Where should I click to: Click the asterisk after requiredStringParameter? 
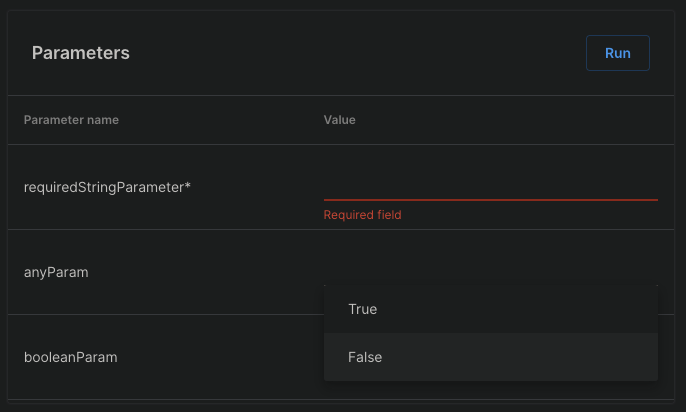(188, 186)
